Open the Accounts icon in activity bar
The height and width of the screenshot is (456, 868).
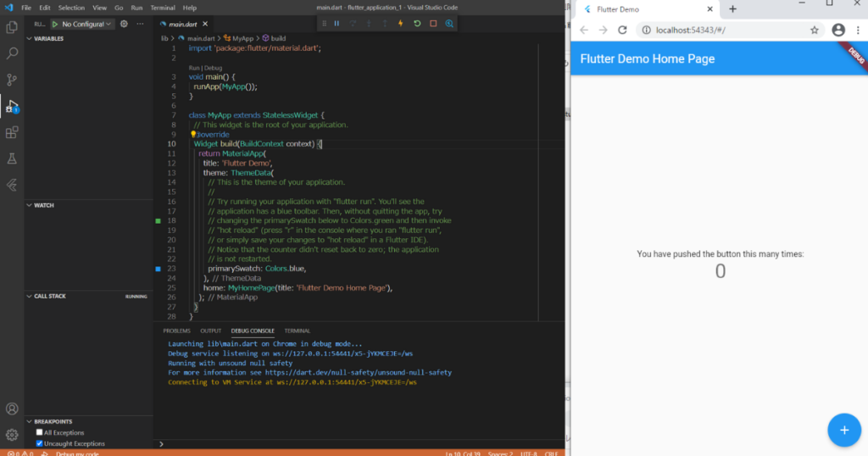click(12, 409)
